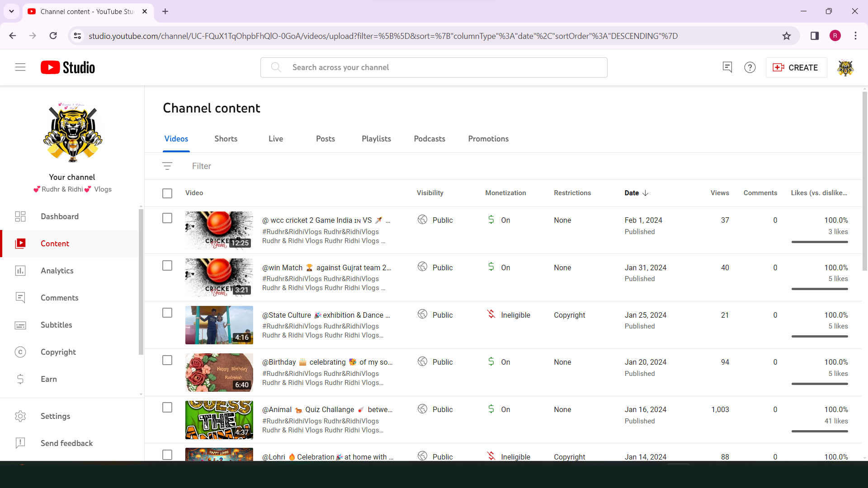
Task: Open the Analytics sidebar icon
Action: click(20, 271)
